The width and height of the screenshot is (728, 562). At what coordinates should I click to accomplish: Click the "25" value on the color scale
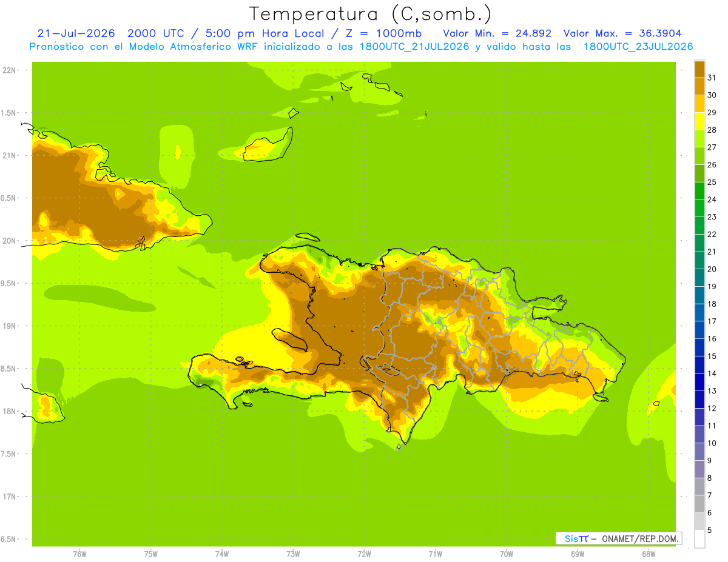point(712,182)
